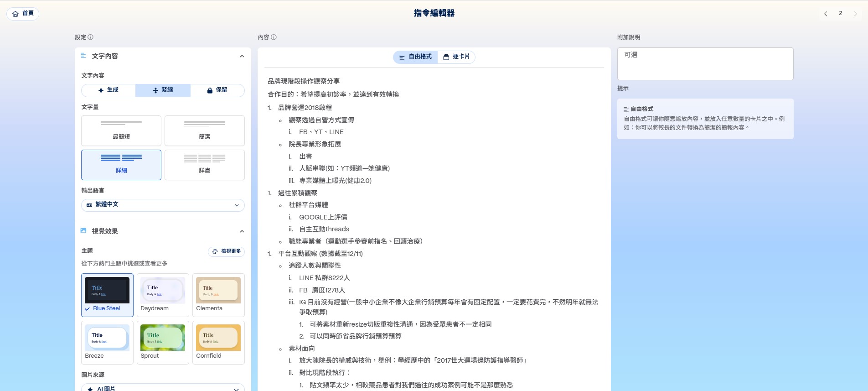This screenshot has width=868, height=391.
Task: Select 生成 text content mode
Action: [x=108, y=90]
